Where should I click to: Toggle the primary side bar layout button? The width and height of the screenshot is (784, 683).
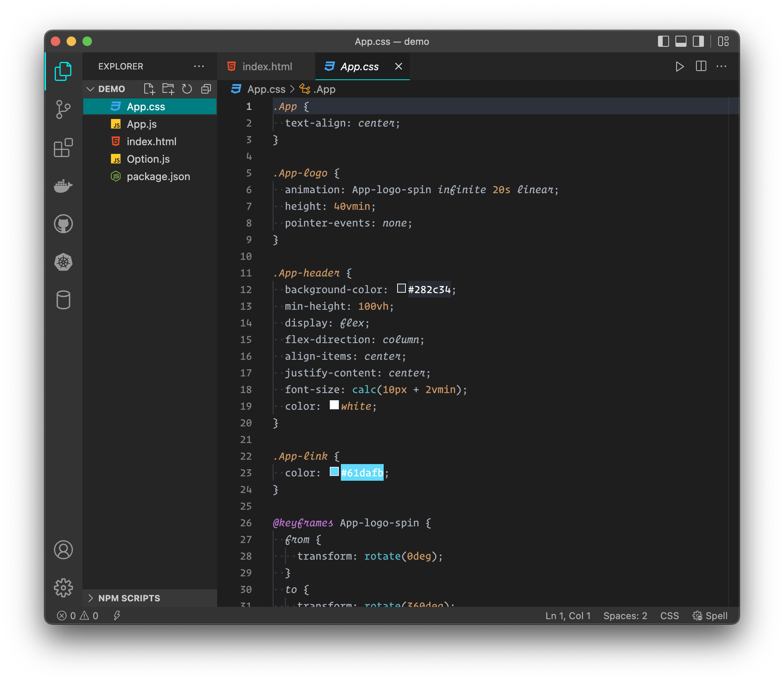pyautogui.click(x=663, y=41)
